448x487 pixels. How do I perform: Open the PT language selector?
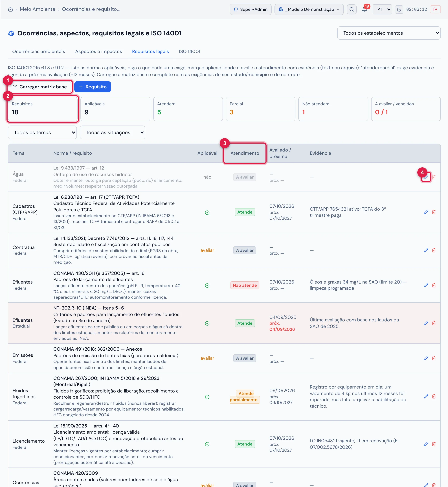(382, 9)
